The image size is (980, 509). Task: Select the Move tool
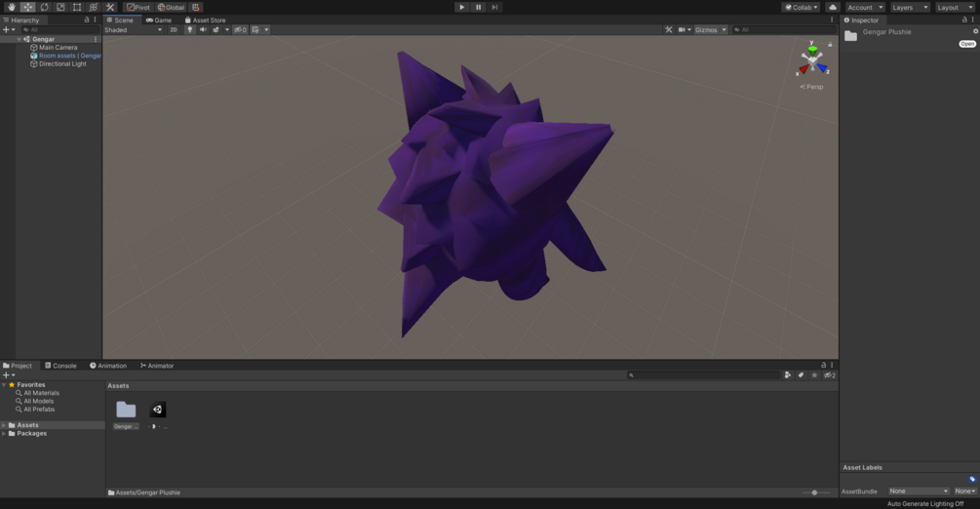click(x=27, y=7)
